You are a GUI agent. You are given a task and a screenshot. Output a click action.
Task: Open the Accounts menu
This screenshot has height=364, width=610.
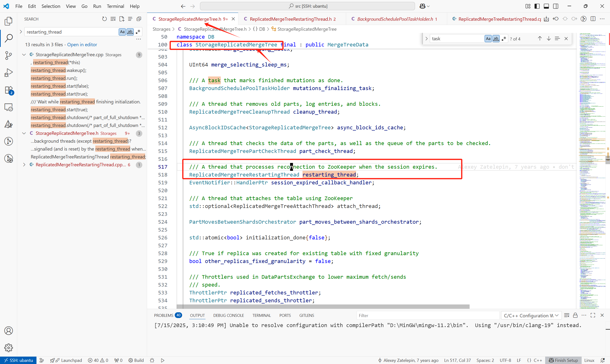point(8,331)
